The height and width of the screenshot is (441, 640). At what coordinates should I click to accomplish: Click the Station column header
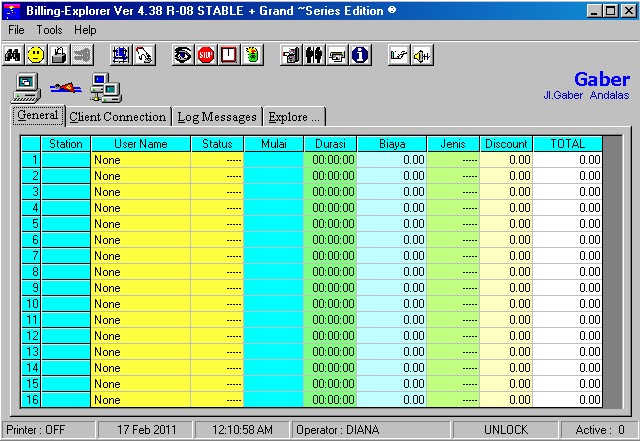click(66, 144)
